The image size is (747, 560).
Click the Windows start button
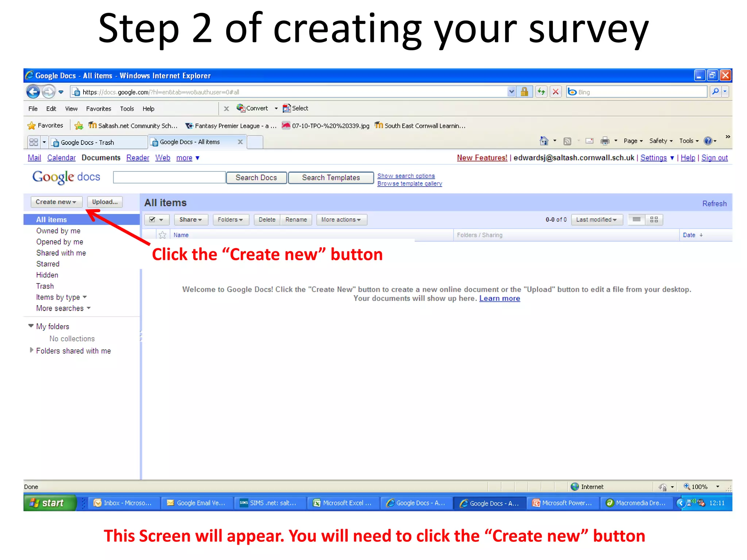[x=50, y=503]
